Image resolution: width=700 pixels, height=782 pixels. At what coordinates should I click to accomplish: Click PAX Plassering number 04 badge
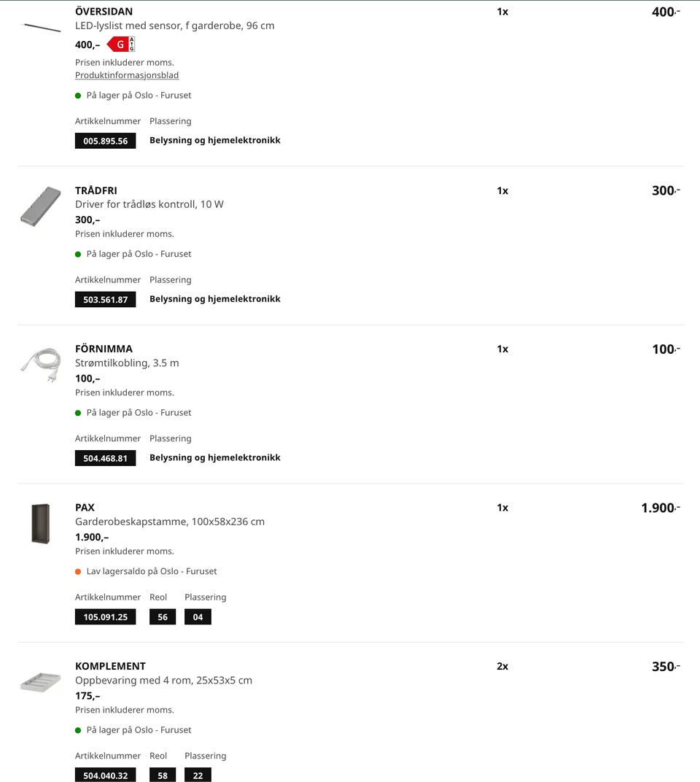[198, 617]
